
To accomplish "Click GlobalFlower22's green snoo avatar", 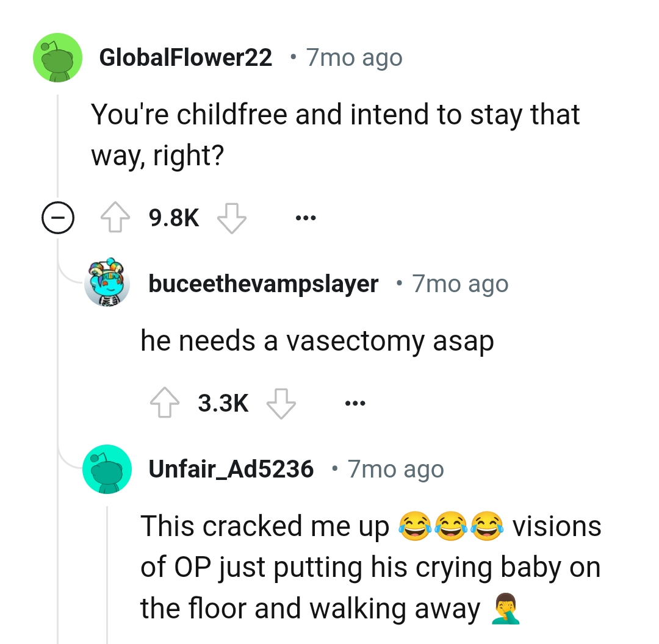I will [x=57, y=57].
